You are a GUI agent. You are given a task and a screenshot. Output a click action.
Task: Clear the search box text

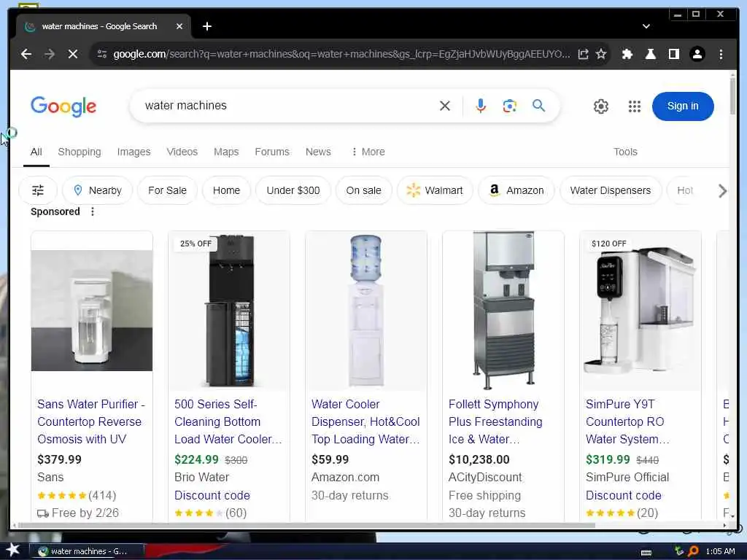tap(444, 106)
